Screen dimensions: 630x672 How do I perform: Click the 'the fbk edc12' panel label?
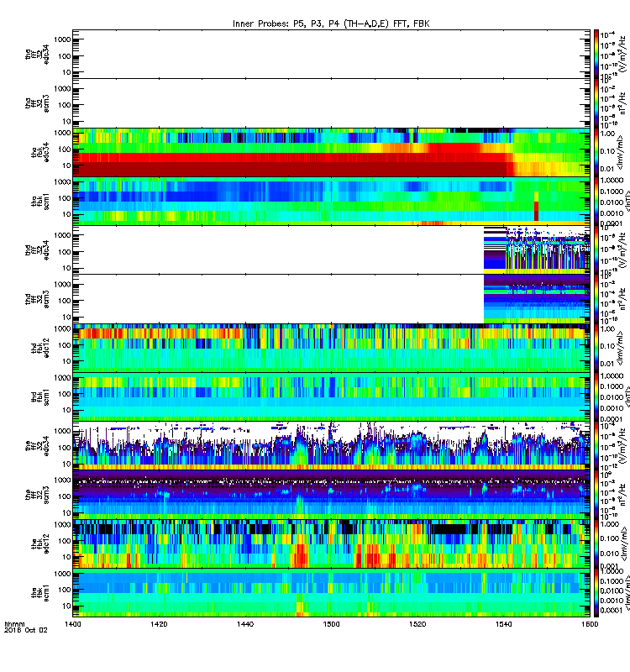[40, 543]
